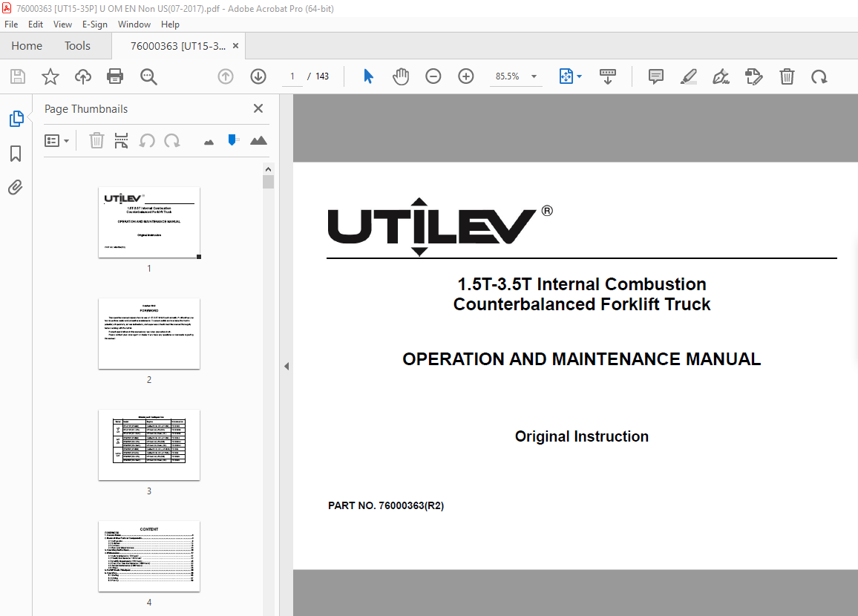
Task: Click the 'PART NO. 76000363(R2)' text
Action: tap(386, 505)
